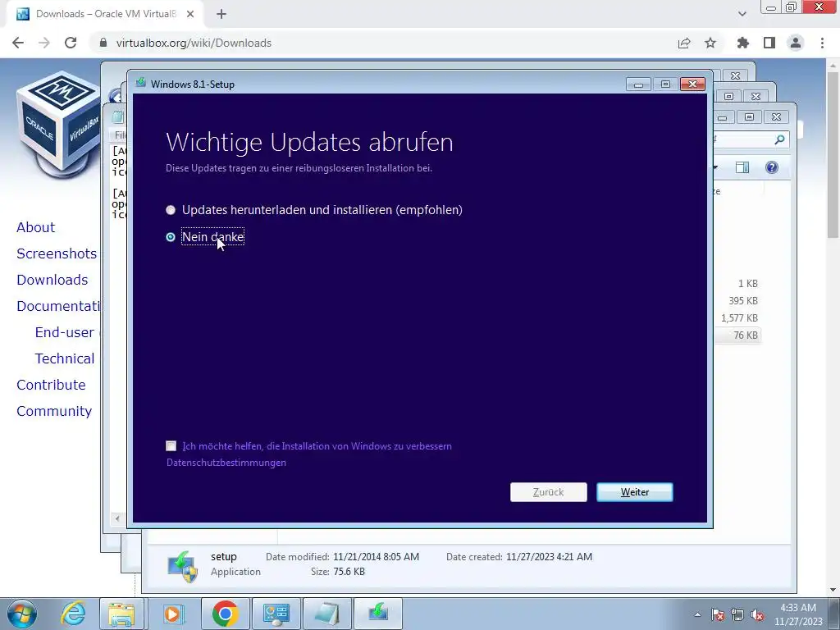Screen dimensions: 840x630
Task: Select the 395 KB file row in Explorer
Action: [738, 301]
